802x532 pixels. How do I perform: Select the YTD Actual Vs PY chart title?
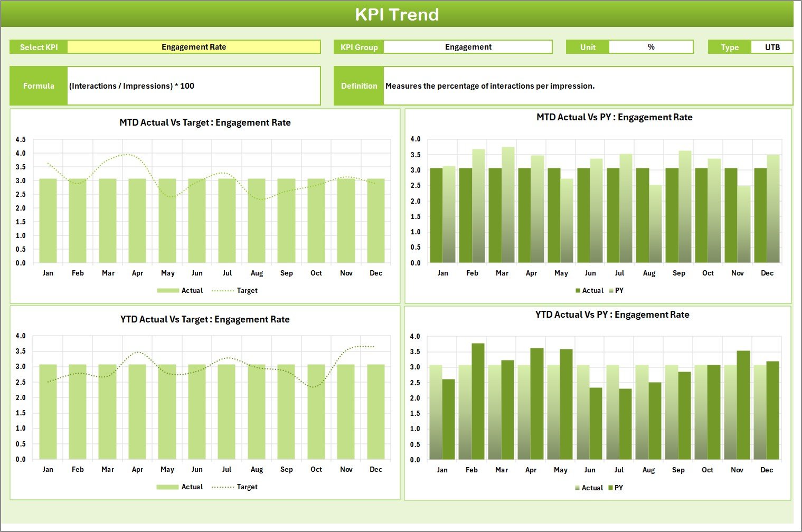pyautogui.click(x=612, y=315)
